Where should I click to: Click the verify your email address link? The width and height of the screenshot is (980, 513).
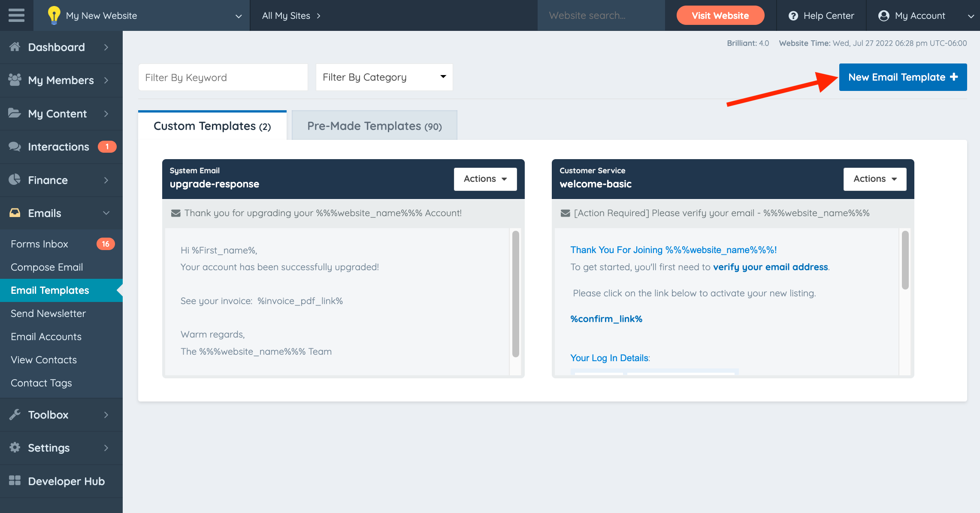pyautogui.click(x=770, y=267)
